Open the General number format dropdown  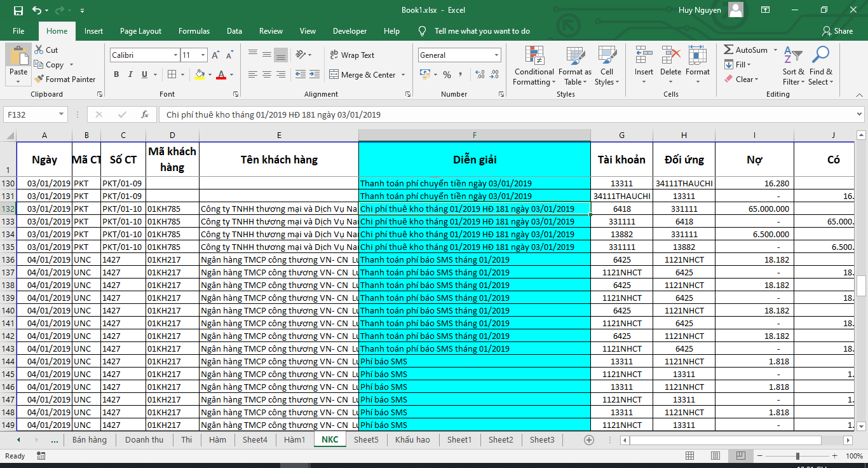(x=496, y=55)
